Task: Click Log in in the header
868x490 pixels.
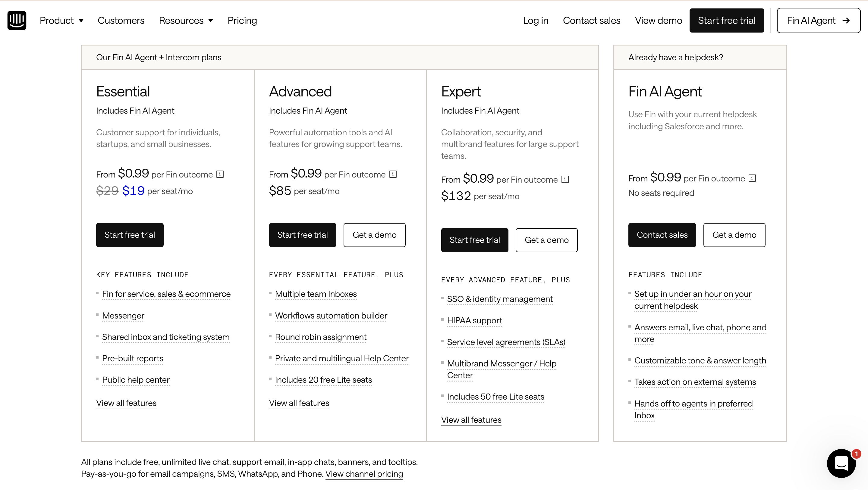Action: (x=536, y=20)
